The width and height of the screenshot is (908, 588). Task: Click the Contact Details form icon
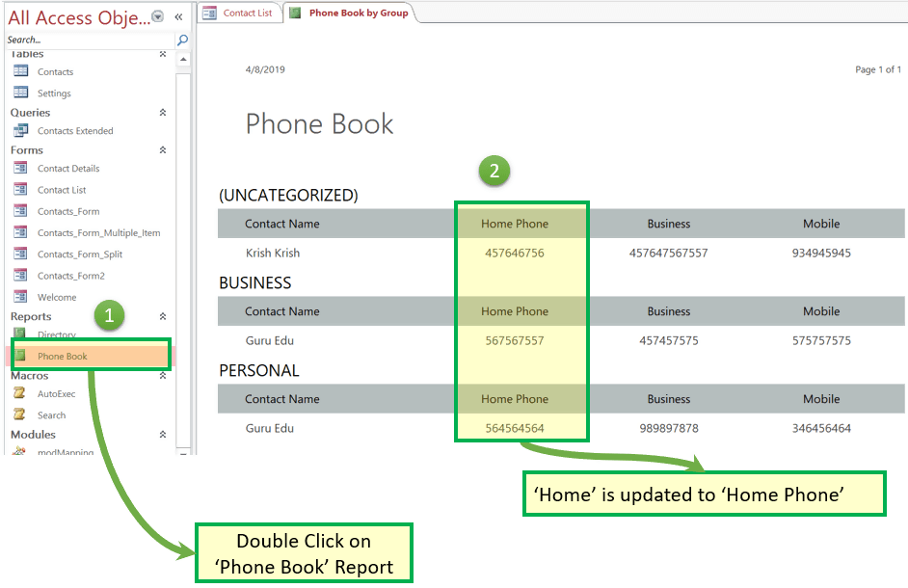coord(20,168)
